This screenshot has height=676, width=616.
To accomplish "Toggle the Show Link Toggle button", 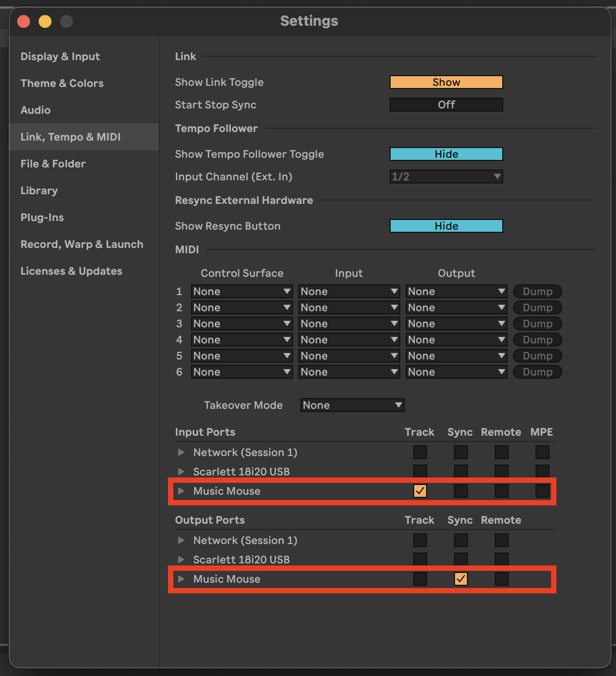I will pyautogui.click(x=446, y=82).
